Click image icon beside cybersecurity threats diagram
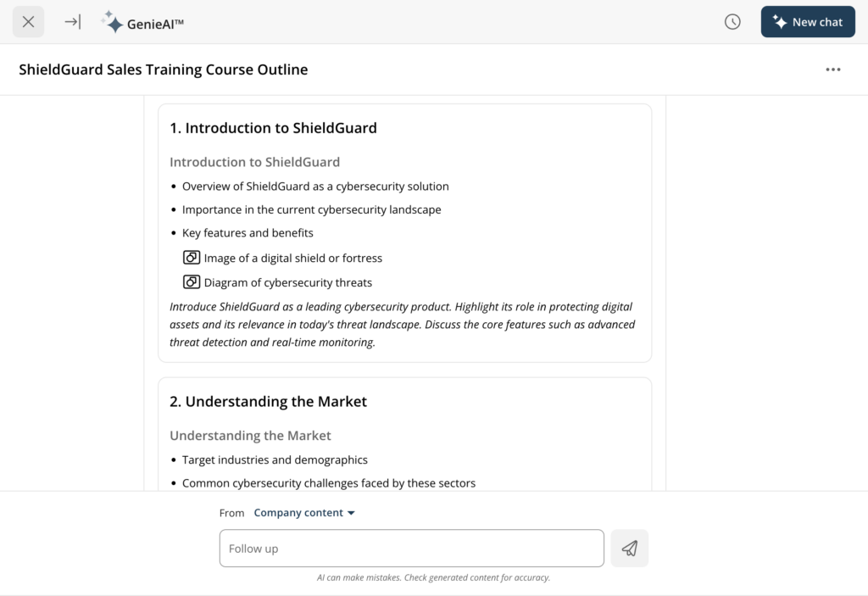 point(192,282)
